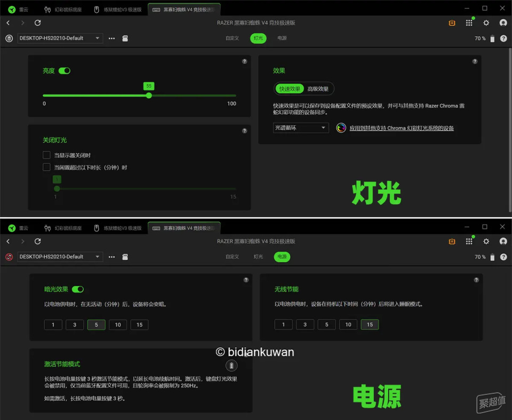Image resolution: width=512 pixels, height=420 pixels.
Task: Open profile dropdown in the 电源 window
Action: point(60,257)
